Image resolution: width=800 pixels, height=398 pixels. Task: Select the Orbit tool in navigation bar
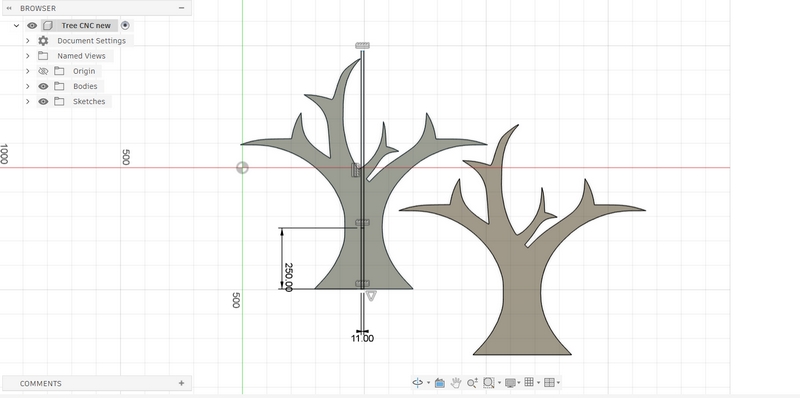pyautogui.click(x=418, y=382)
